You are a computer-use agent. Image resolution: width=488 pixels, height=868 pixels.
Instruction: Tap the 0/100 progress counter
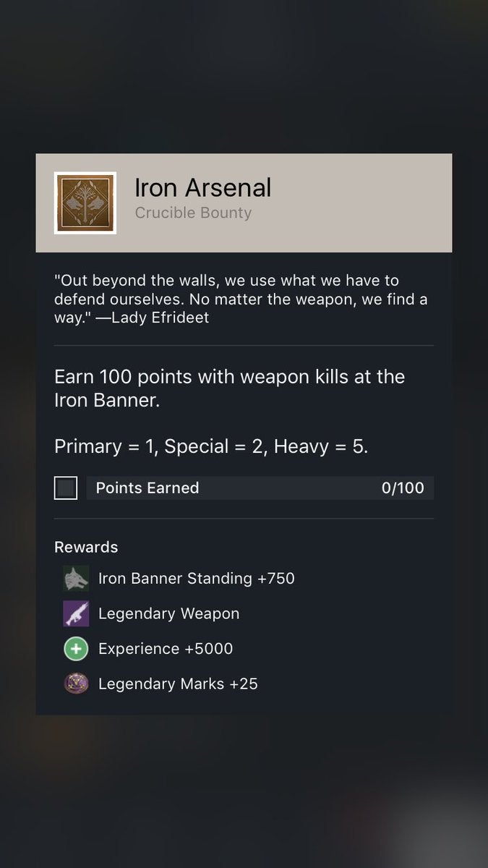[403, 488]
